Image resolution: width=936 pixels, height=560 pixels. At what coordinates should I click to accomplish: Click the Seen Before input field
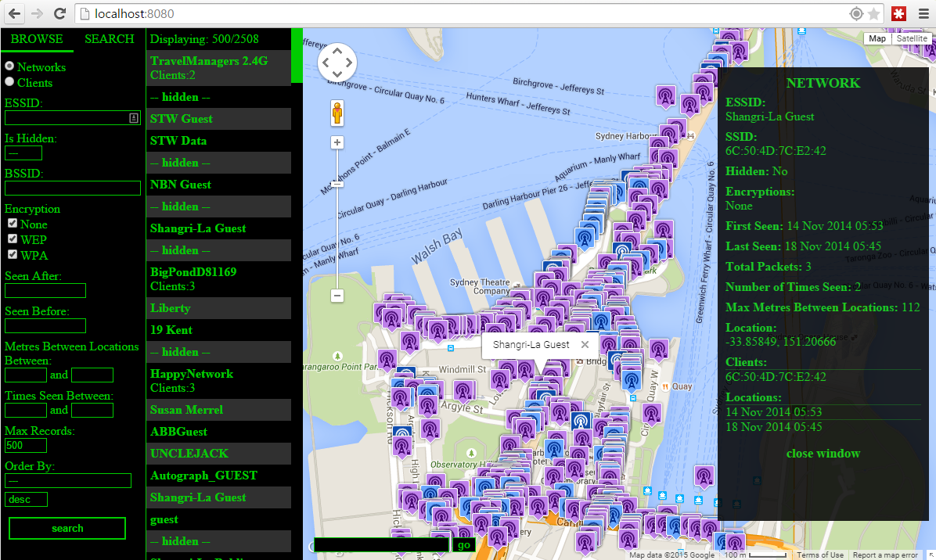click(45, 325)
